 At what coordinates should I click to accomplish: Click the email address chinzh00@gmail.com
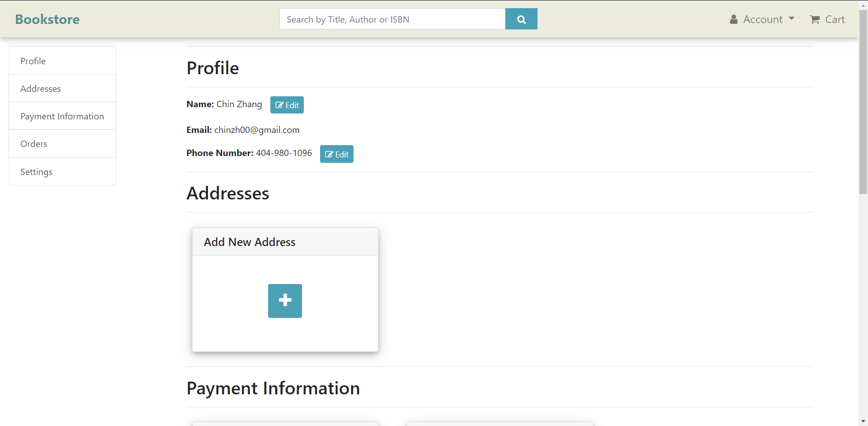click(257, 130)
